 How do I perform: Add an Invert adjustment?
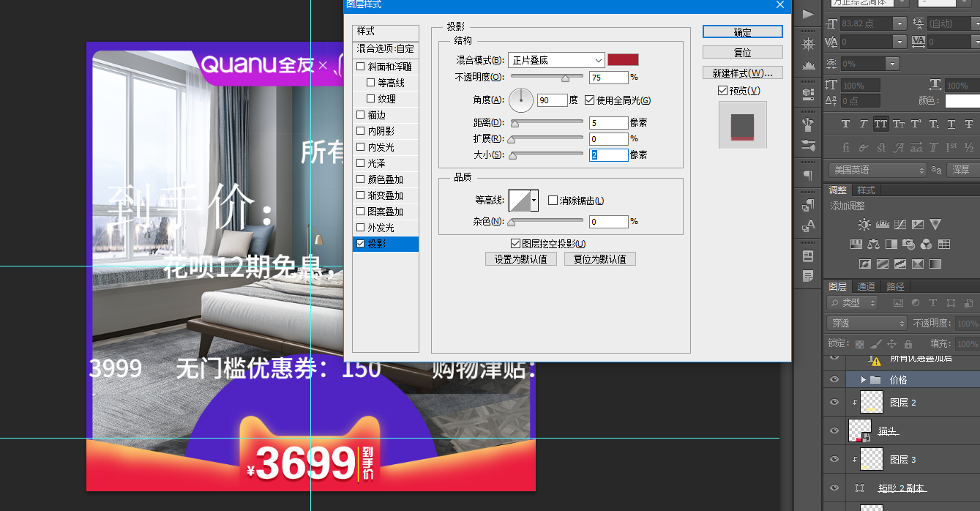864,264
